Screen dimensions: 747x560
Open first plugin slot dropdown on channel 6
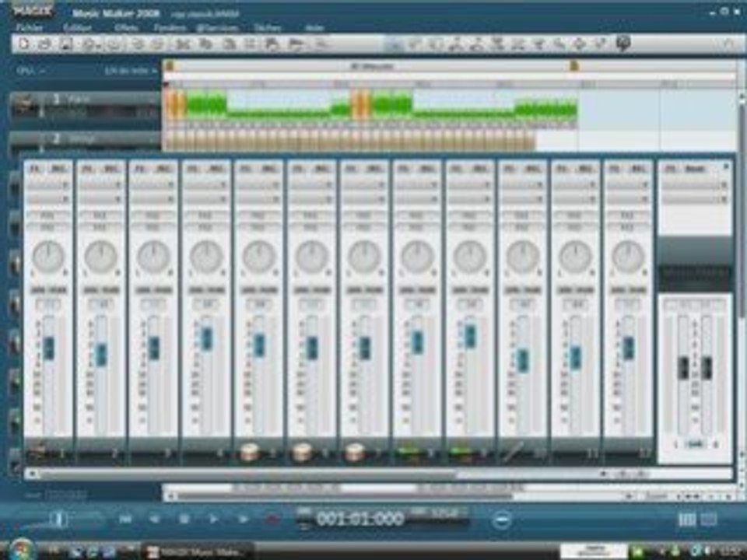(x=311, y=185)
